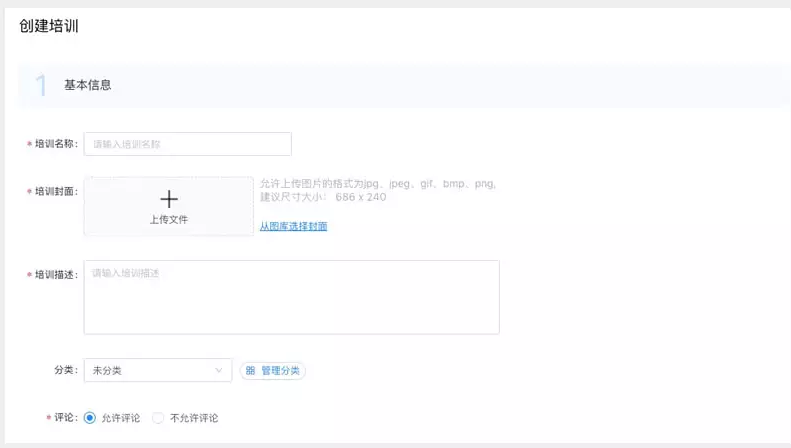Viewport: 791px width, 448px height.
Task: Focus the 培训名称 input field
Action: point(187,144)
